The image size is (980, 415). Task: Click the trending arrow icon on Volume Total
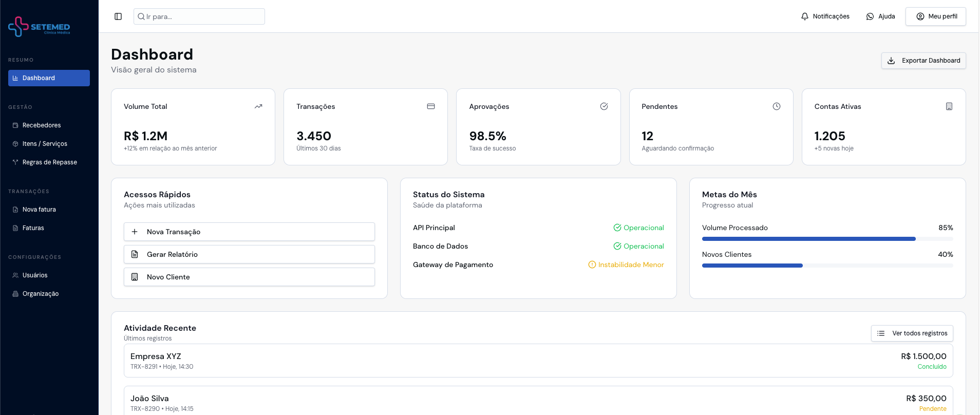(258, 106)
